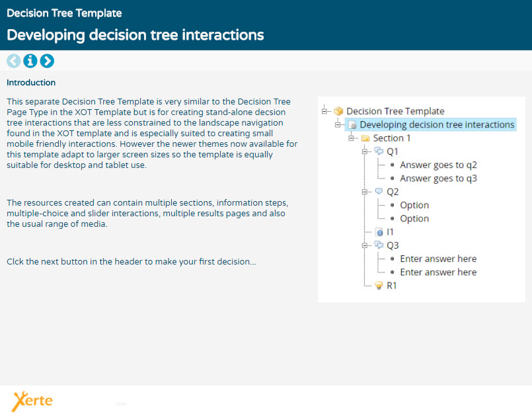Screen dimensions: 532x420
Task: Select the 'Section 1' tree row
Action: pyautogui.click(x=391, y=138)
